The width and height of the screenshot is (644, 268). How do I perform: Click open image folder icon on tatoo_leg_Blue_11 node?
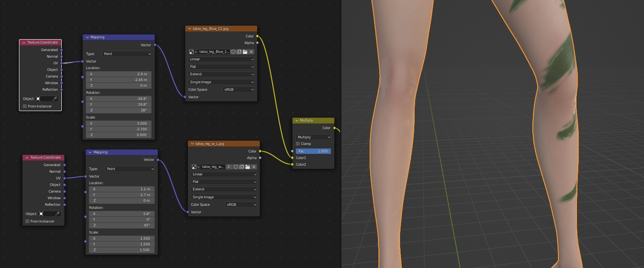245,52
